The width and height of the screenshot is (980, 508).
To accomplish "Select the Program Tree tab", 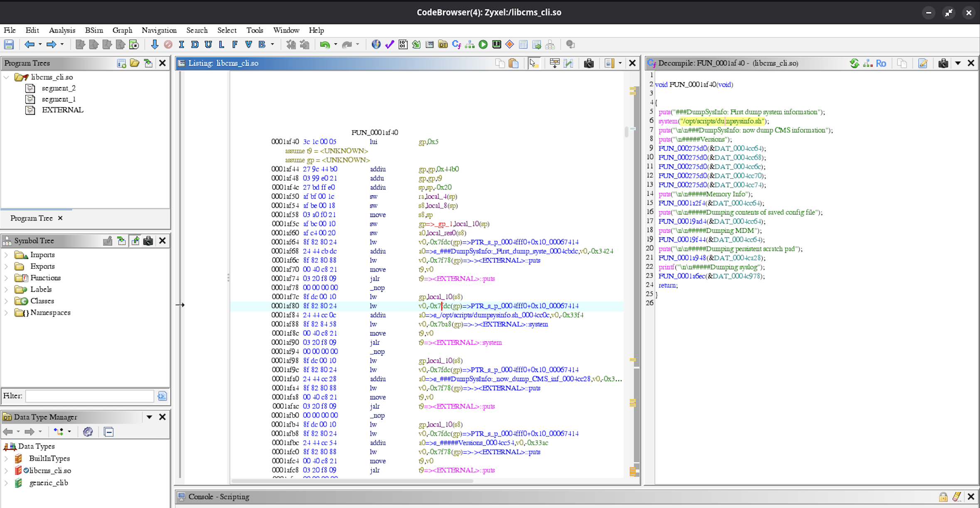I will pyautogui.click(x=32, y=218).
